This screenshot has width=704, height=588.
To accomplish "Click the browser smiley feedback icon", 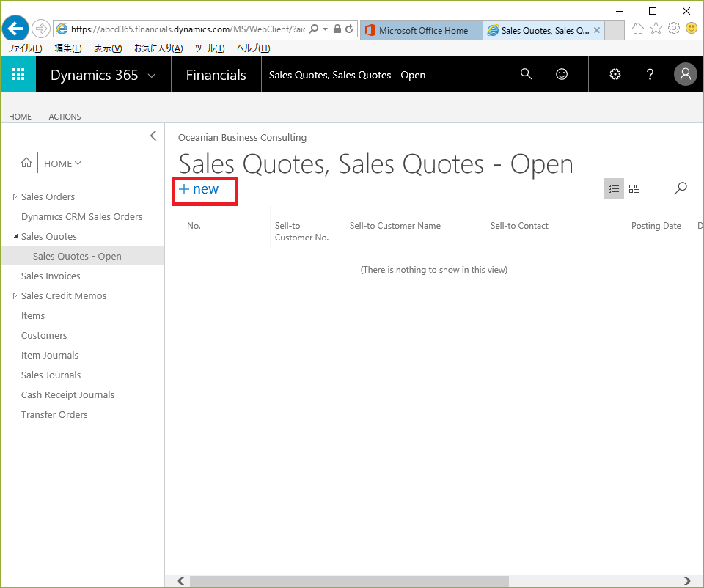I will [692, 29].
